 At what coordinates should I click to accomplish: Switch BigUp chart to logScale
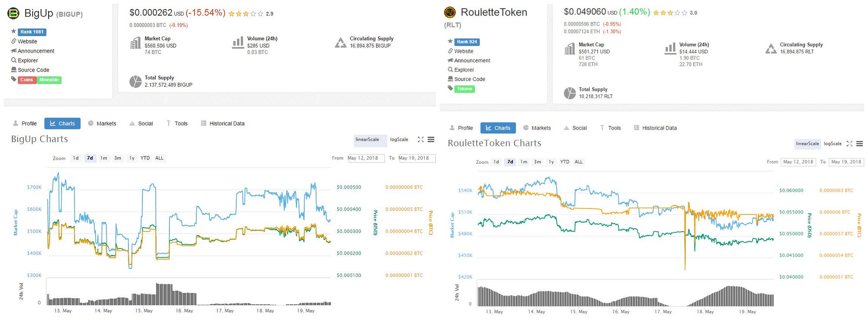(399, 140)
